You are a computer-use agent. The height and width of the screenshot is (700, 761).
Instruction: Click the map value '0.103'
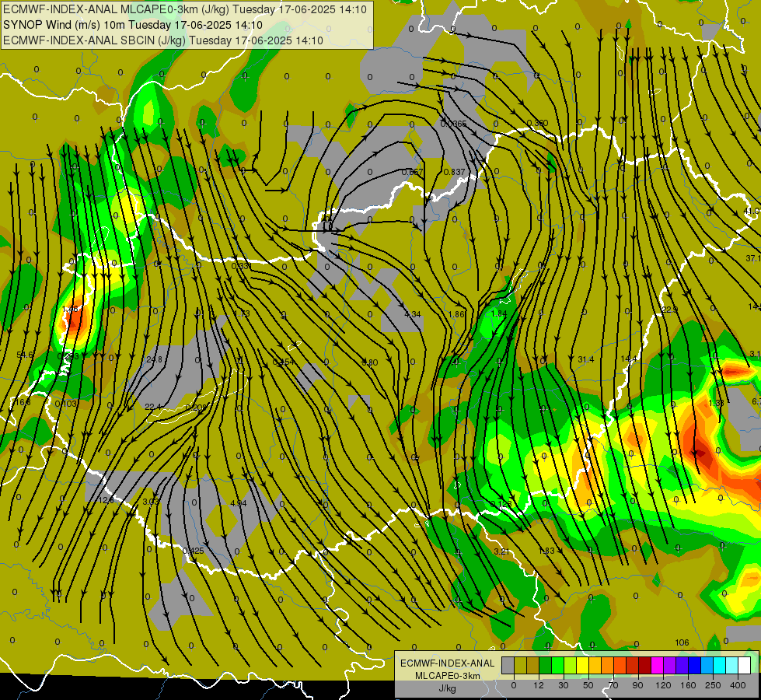[x=65, y=404]
